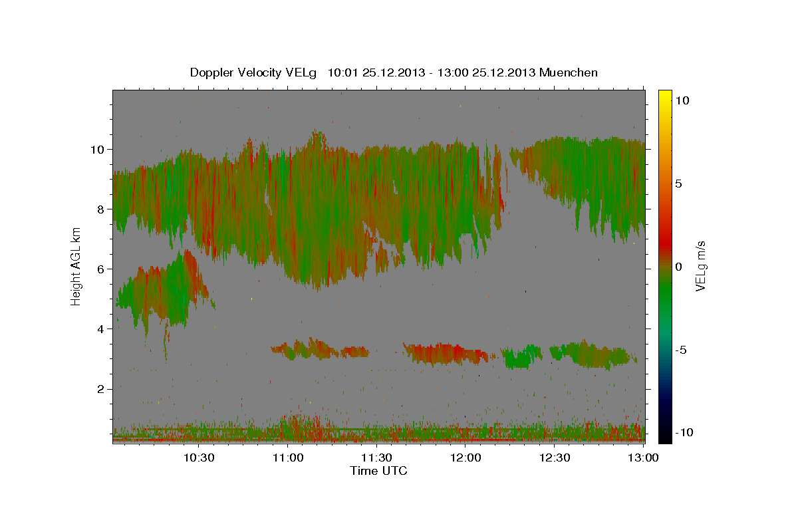Click the 'VELg m/s' colorbar label

coord(701,265)
